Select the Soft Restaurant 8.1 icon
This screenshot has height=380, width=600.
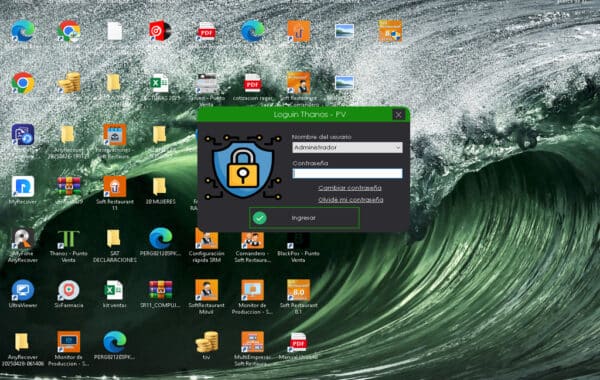click(298, 297)
